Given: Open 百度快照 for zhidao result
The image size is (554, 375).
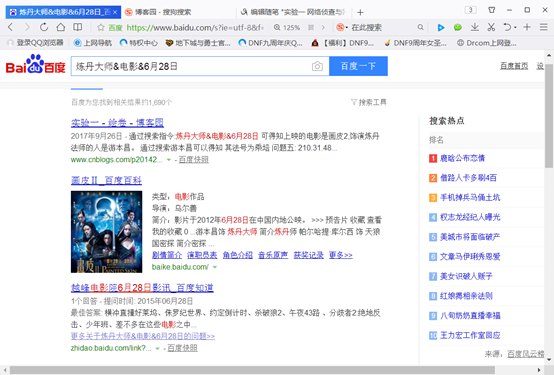Looking at the screenshot, I should (182, 348).
